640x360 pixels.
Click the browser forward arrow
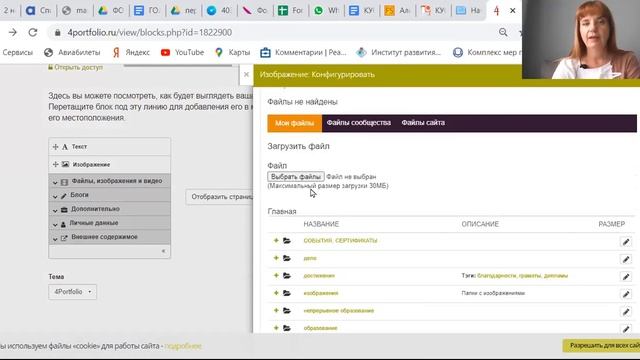[13, 32]
